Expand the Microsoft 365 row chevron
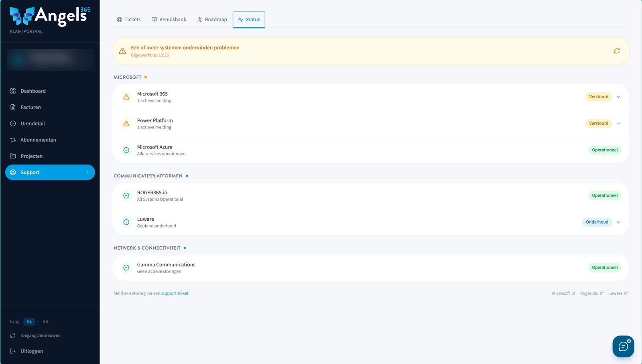This screenshot has height=364, width=642. tap(618, 97)
